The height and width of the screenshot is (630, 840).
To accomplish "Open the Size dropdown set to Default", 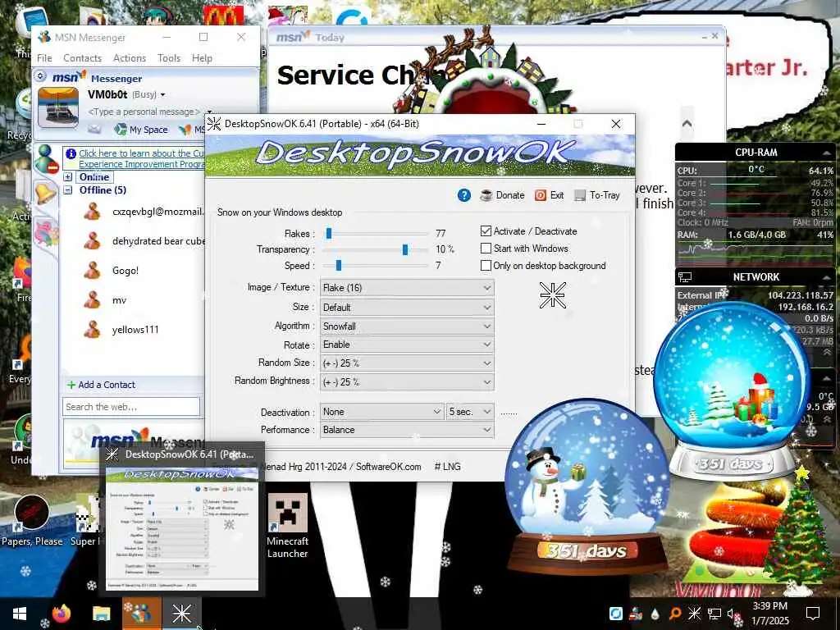I will tap(407, 308).
